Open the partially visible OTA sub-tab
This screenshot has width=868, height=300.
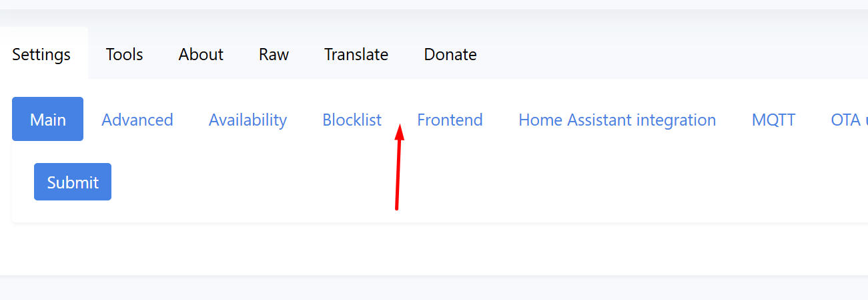coord(849,120)
